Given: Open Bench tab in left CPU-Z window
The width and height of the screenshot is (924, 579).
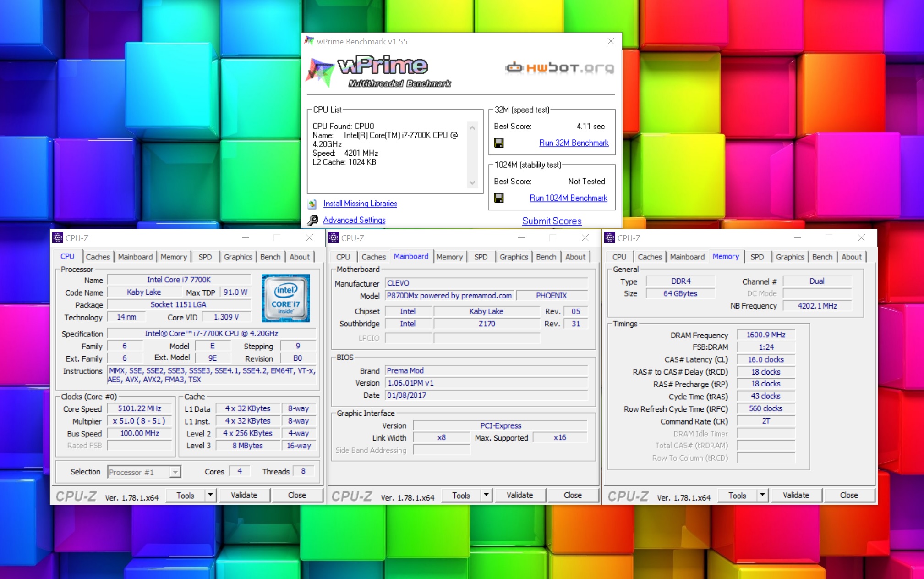Looking at the screenshot, I should pos(270,257).
